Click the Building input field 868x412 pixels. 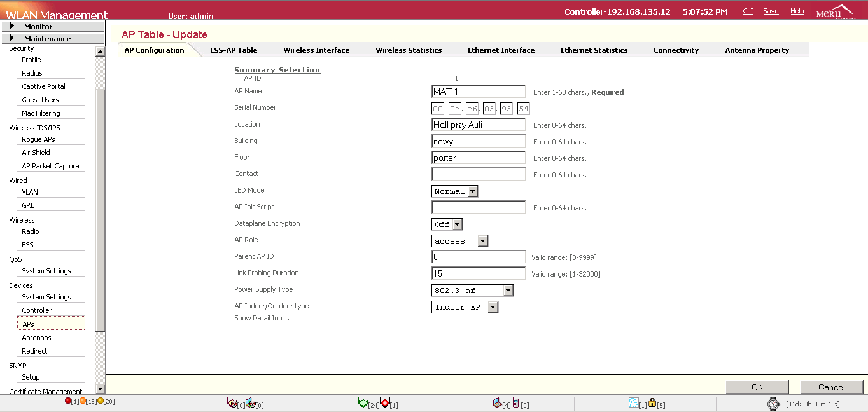pos(479,141)
